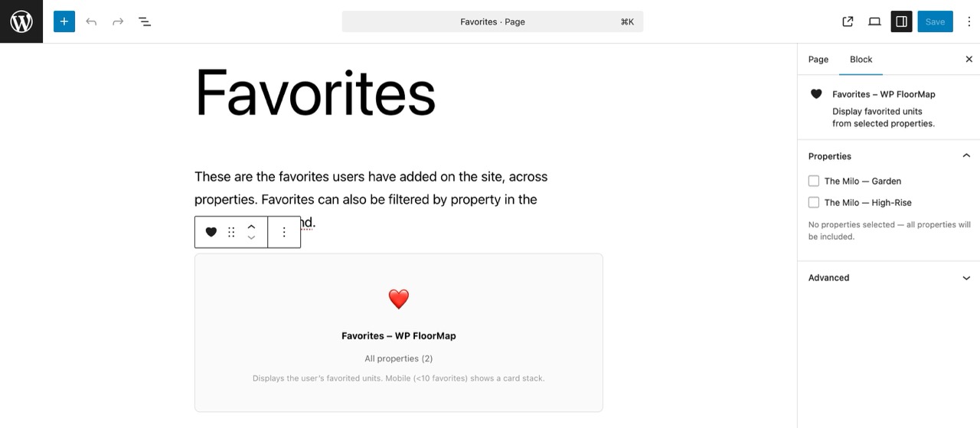The height and width of the screenshot is (428, 980).
Task: Click the Favorites · Page command bar
Action: pyautogui.click(x=492, y=21)
